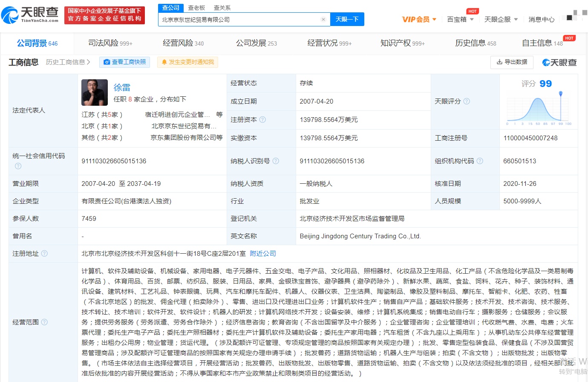Click the help icon under 统一社会信用代码
Viewport: 588px width, 382px height.
(x=18, y=166)
